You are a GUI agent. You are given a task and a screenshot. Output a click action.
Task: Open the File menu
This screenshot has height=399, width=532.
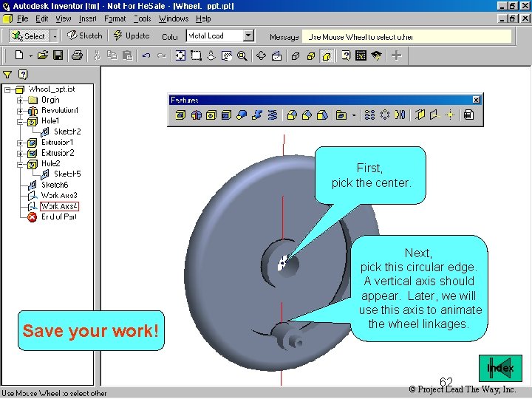point(22,18)
